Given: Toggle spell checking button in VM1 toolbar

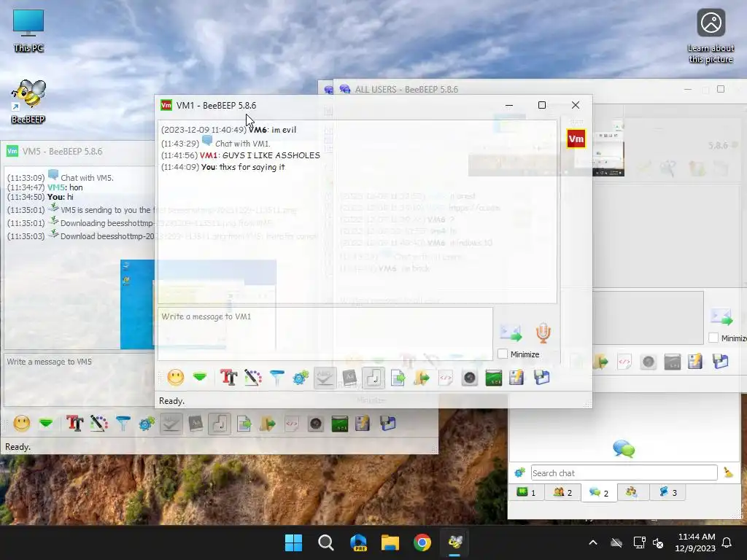Looking at the screenshot, I should [325, 378].
